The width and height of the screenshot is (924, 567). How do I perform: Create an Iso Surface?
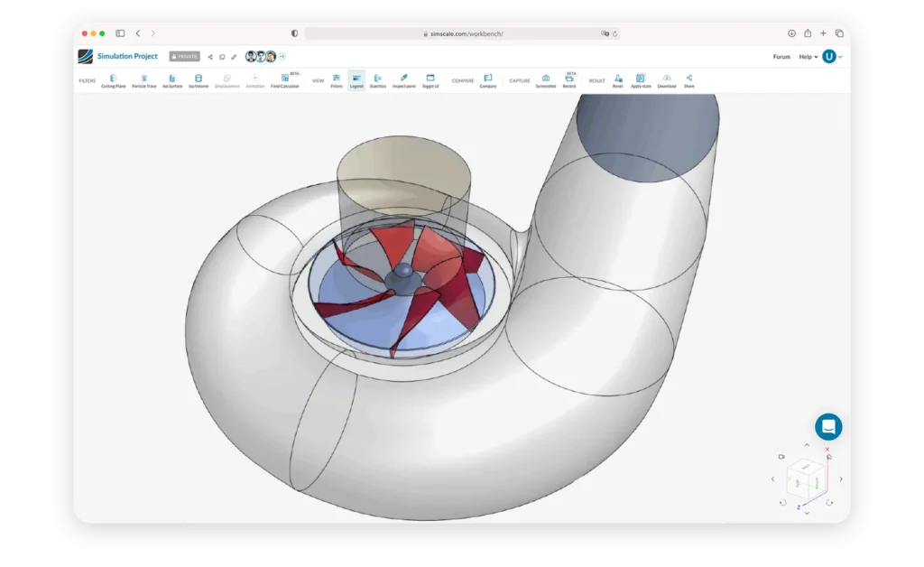171,79
